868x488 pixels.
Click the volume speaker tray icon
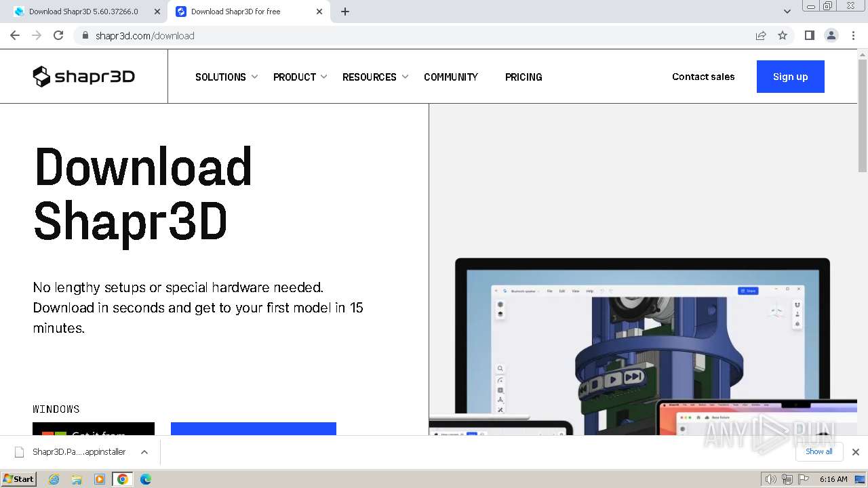[771, 479]
